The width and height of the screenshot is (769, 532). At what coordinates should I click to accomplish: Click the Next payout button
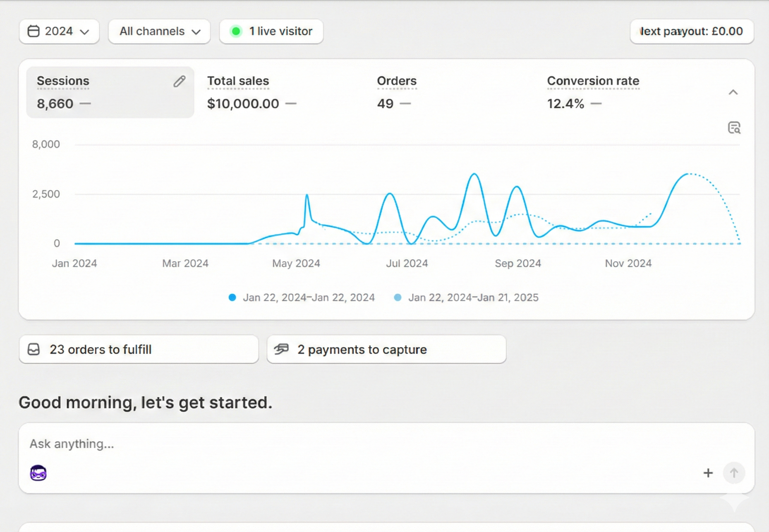click(692, 31)
